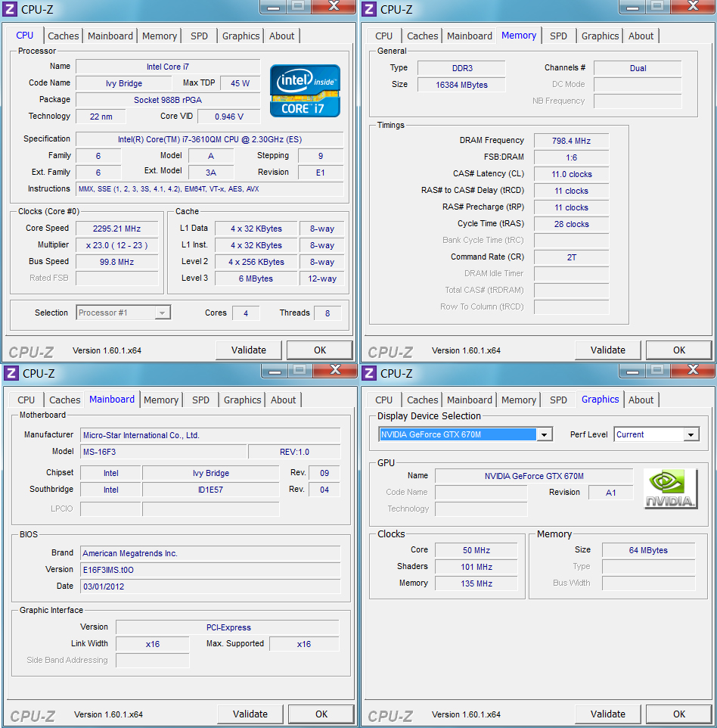Image resolution: width=717 pixels, height=728 pixels.
Task: Select CPU tab in the Mainboard window
Action: [26, 400]
